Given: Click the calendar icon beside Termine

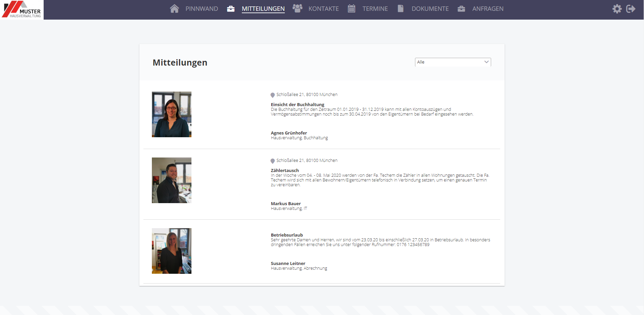Looking at the screenshot, I should point(351,9).
